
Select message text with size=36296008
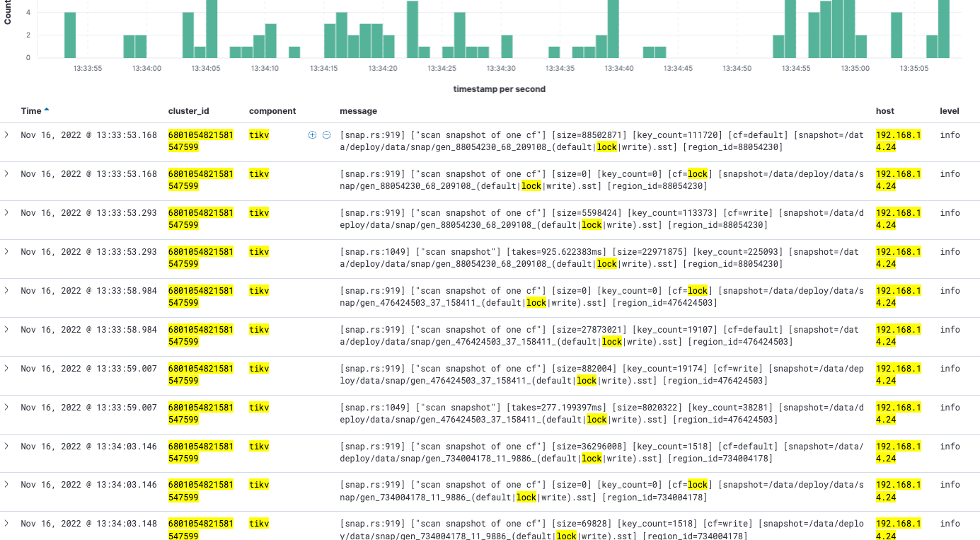coord(601,452)
